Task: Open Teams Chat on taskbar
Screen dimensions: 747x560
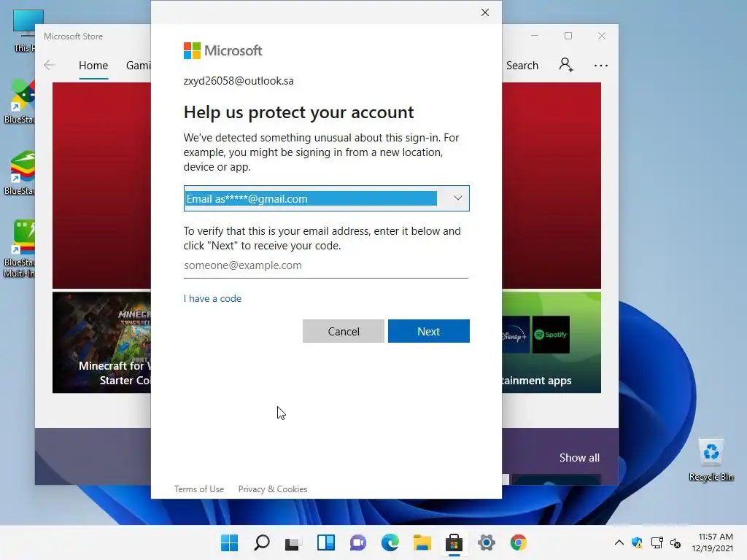Action: (357, 542)
